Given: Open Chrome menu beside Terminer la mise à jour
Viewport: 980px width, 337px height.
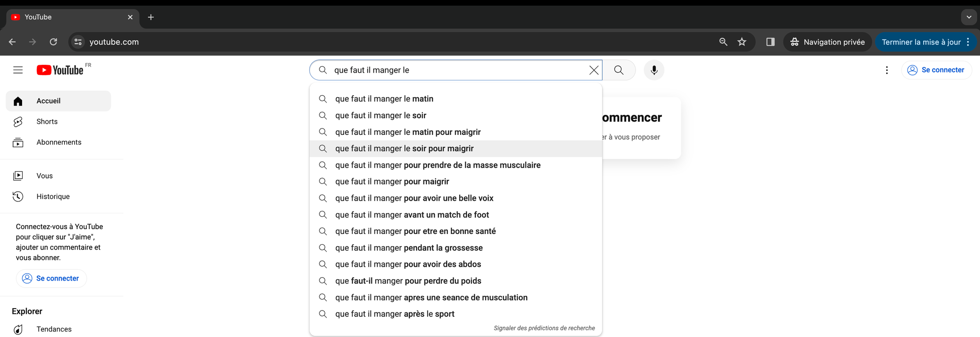Looking at the screenshot, I should [x=968, y=42].
